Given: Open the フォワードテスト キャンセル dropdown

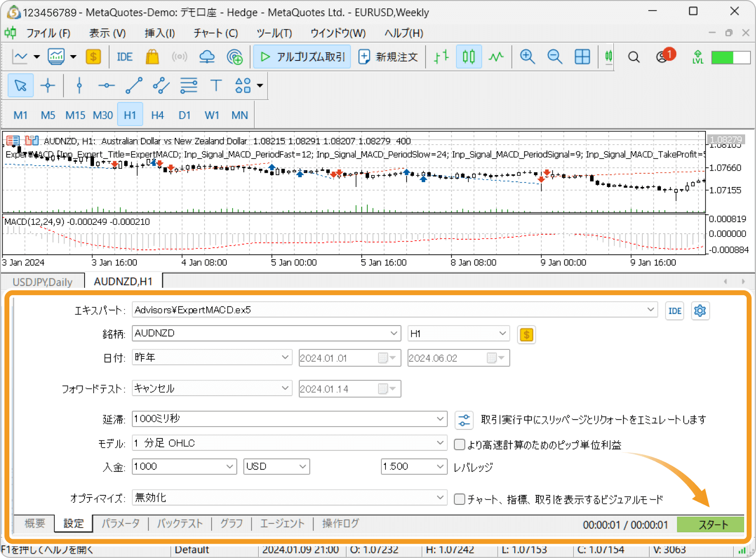Looking at the screenshot, I should tap(212, 388).
